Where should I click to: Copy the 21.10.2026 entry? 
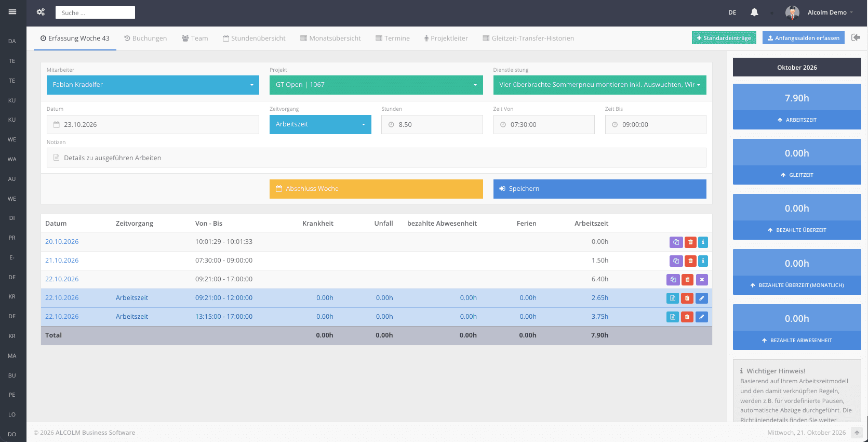point(676,261)
